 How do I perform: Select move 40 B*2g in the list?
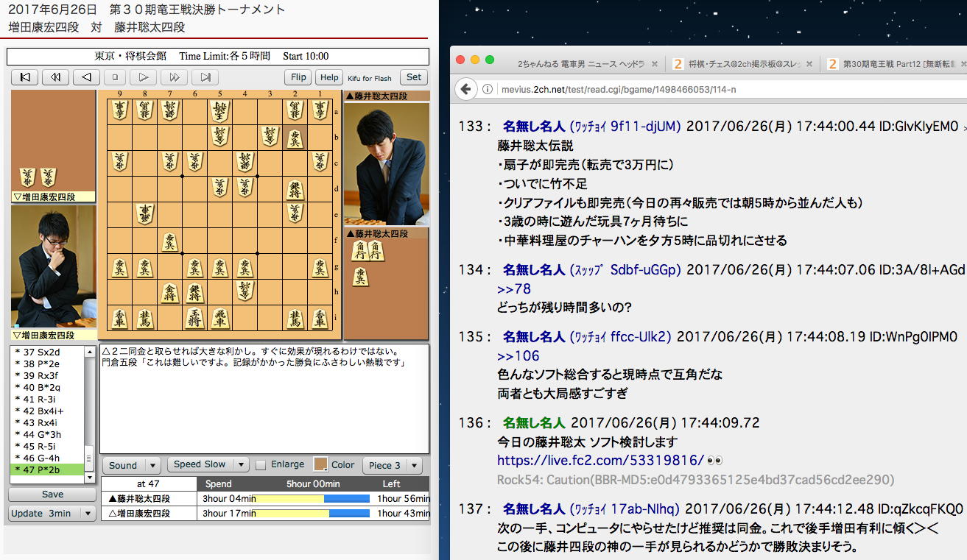point(48,388)
